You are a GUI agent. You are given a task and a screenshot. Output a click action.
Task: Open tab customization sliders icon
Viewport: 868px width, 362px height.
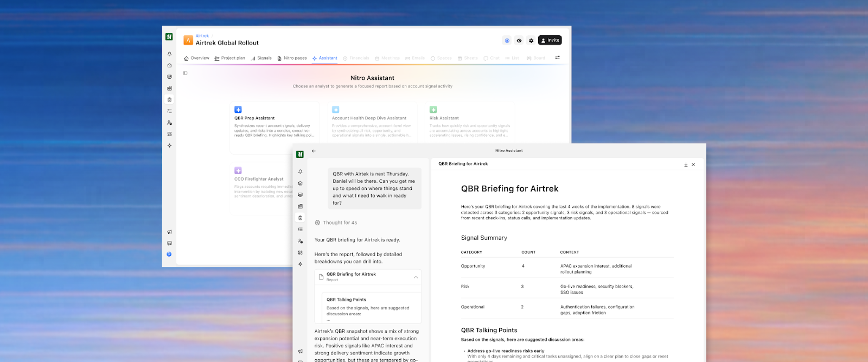(557, 58)
